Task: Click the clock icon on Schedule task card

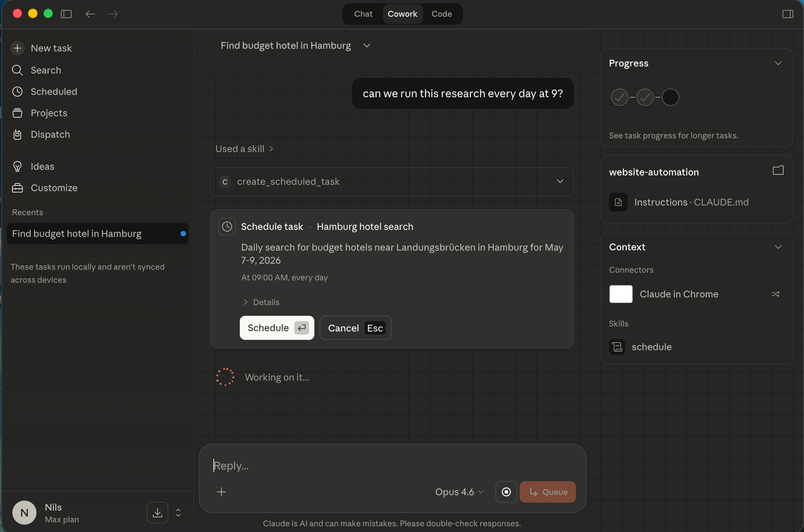Action: tap(227, 227)
